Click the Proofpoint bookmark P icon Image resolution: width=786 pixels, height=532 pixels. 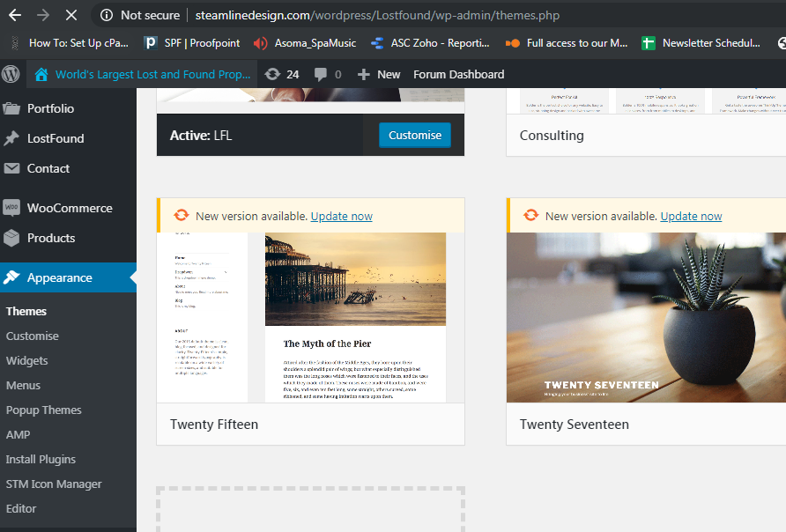151,43
